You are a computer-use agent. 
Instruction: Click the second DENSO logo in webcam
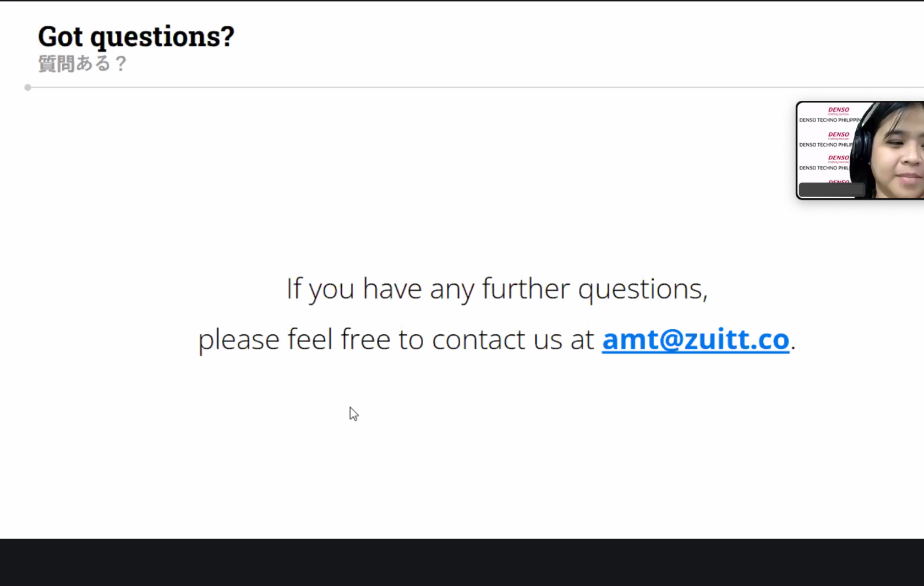838,135
